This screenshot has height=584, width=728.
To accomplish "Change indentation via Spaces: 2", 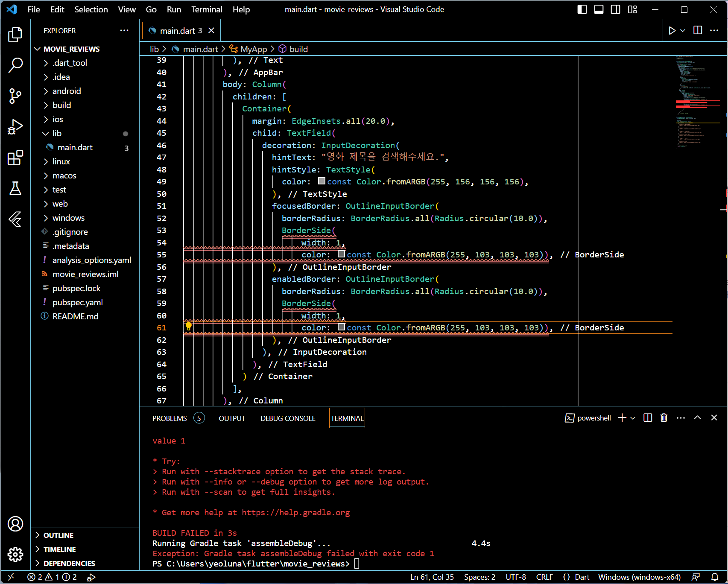I will (x=479, y=577).
